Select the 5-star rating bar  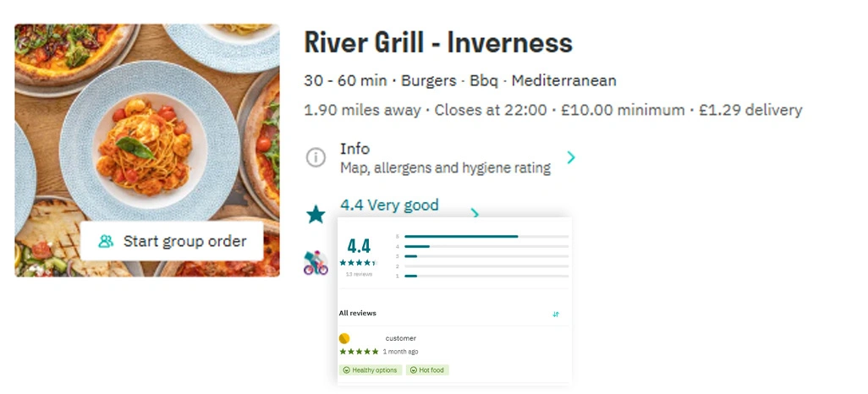tap(486, 237)
